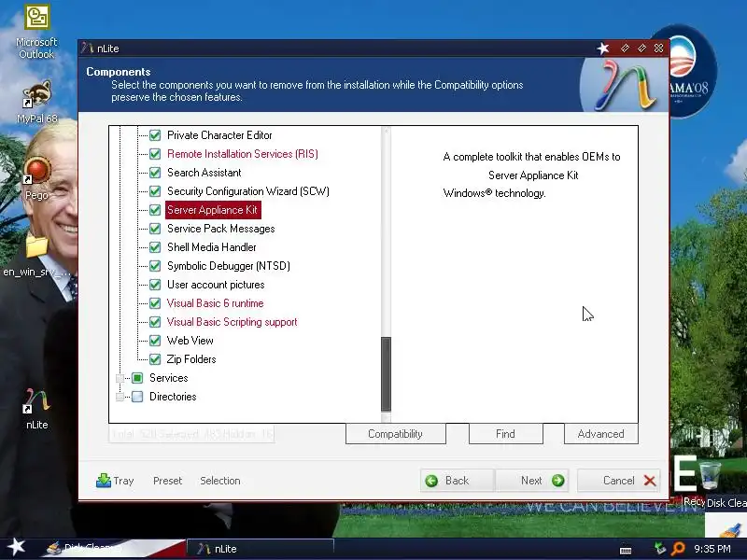Click the scrollbar down arrow

(386, 417)
